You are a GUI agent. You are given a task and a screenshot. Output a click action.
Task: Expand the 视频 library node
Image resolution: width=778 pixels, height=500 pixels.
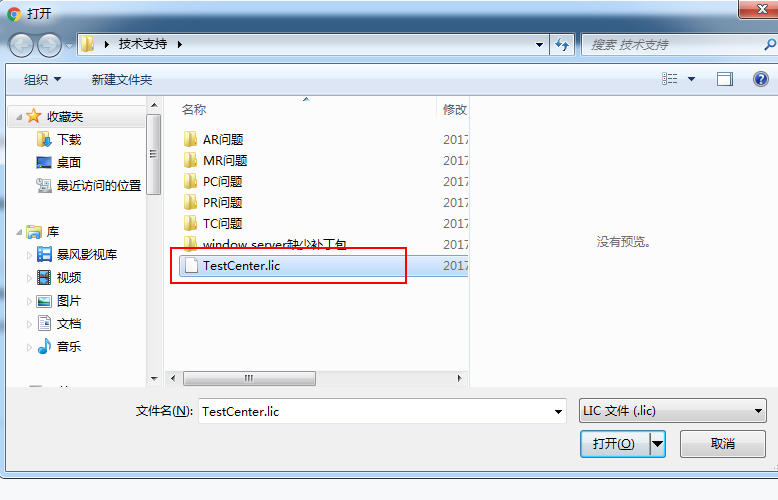[x=29, y=278]
